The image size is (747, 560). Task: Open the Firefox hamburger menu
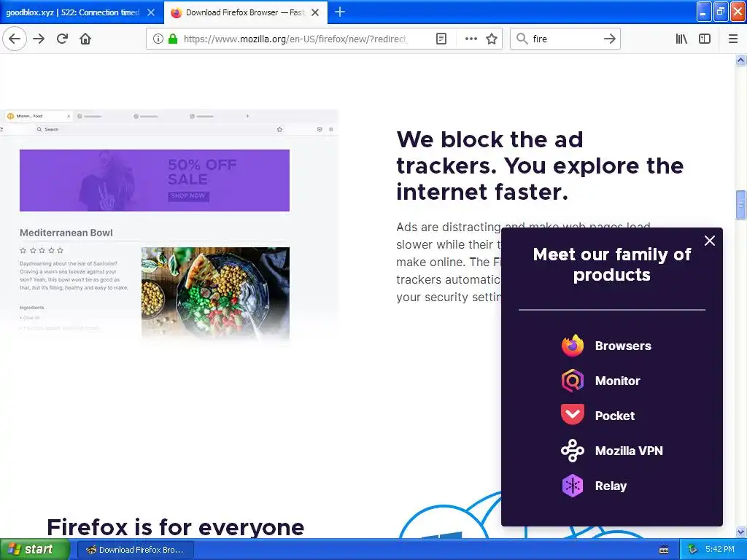732,39
